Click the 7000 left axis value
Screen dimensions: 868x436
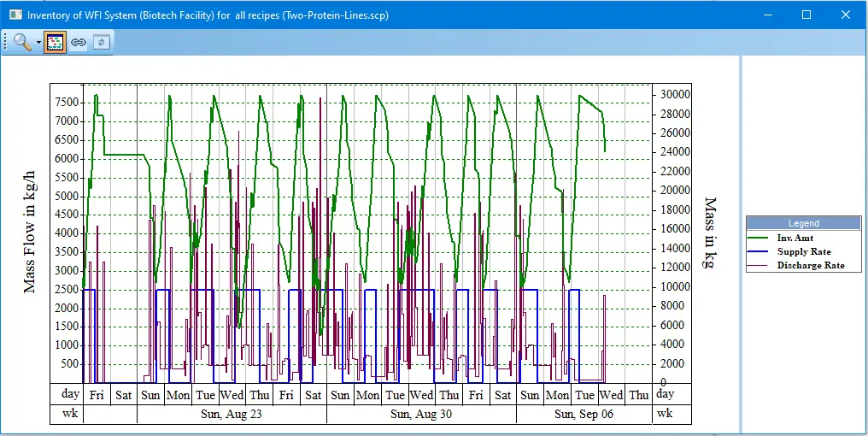(67, 121)
